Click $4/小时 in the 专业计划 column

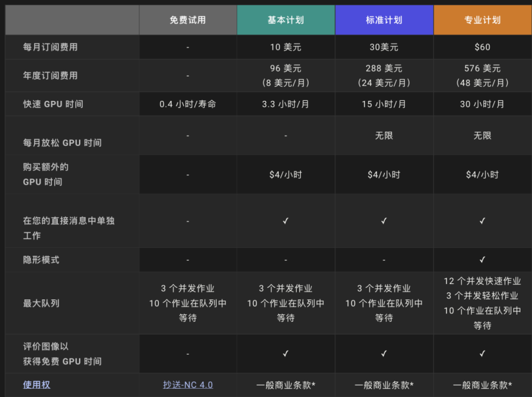pos(483,174)
